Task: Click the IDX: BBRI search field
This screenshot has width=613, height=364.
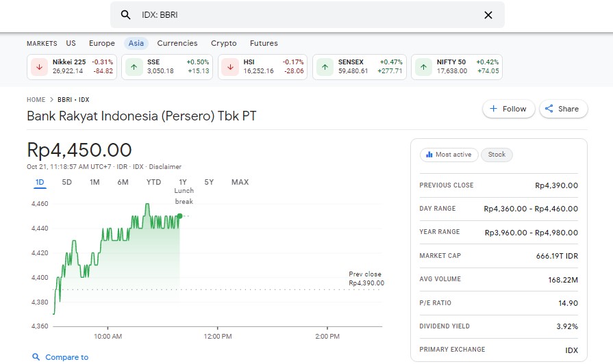Action: click(x=308, y=15)
